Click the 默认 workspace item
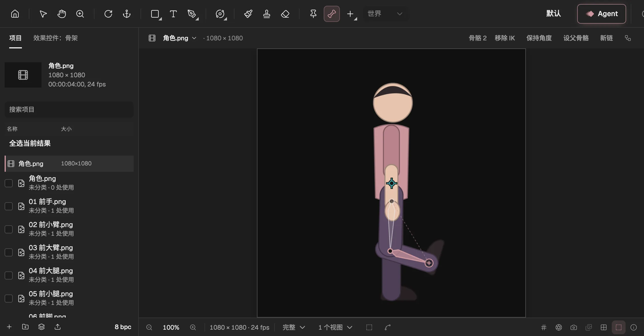This screenshot has width=644, height=336. click(554, 14)
